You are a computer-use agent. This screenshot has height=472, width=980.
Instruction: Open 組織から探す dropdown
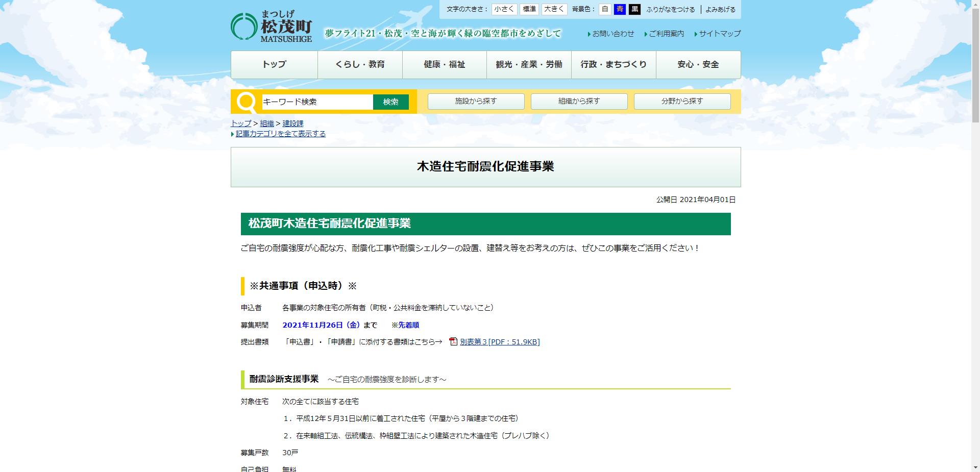[579, 101]
